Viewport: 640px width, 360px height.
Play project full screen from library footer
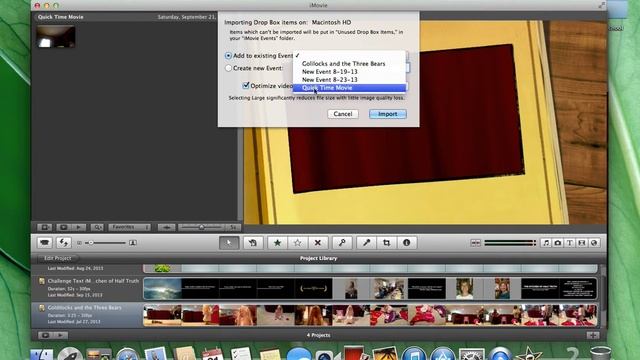[x=45, y=336]
